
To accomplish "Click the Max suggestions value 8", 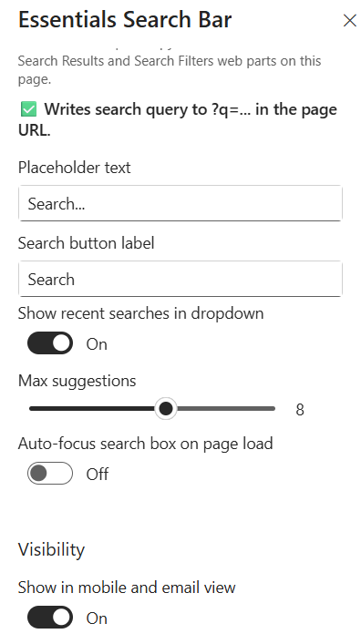I will [x=300, y=410].
